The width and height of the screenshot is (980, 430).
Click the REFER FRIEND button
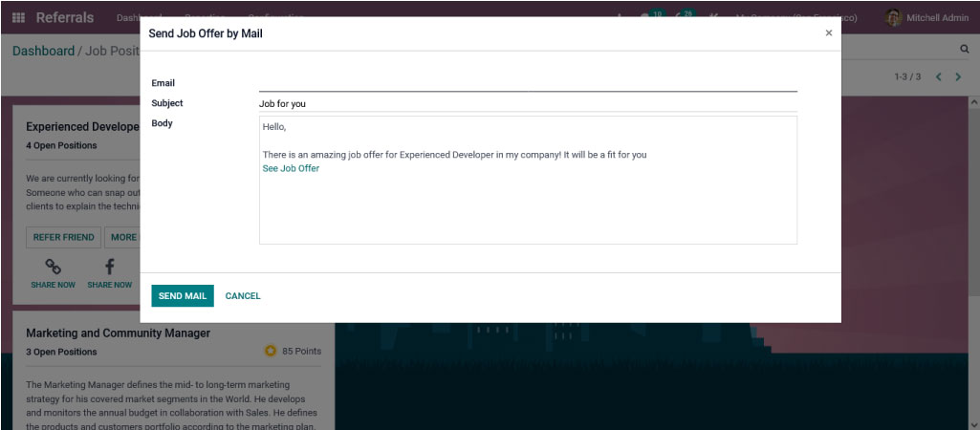tap(63, 237)
